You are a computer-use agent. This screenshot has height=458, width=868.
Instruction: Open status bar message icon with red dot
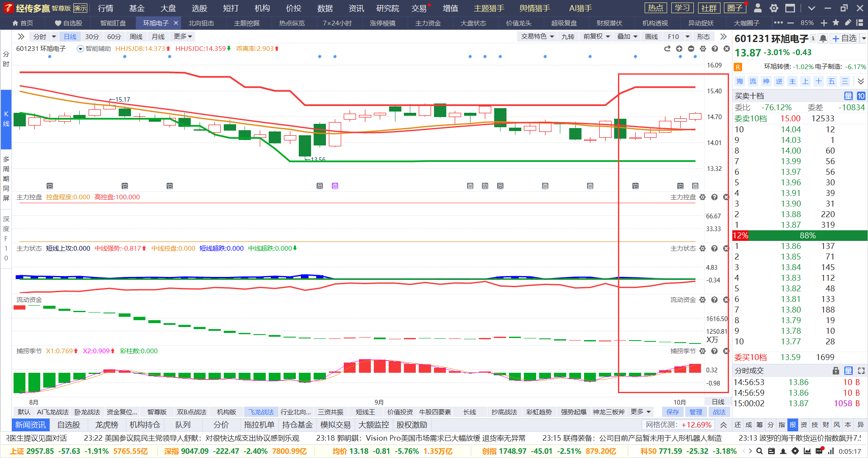[x=819, y=451]
